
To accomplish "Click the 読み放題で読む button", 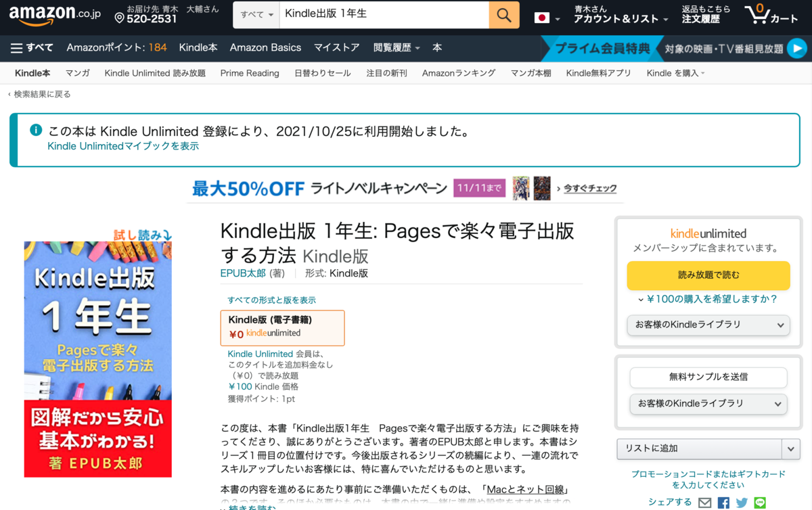I will 708,275.
